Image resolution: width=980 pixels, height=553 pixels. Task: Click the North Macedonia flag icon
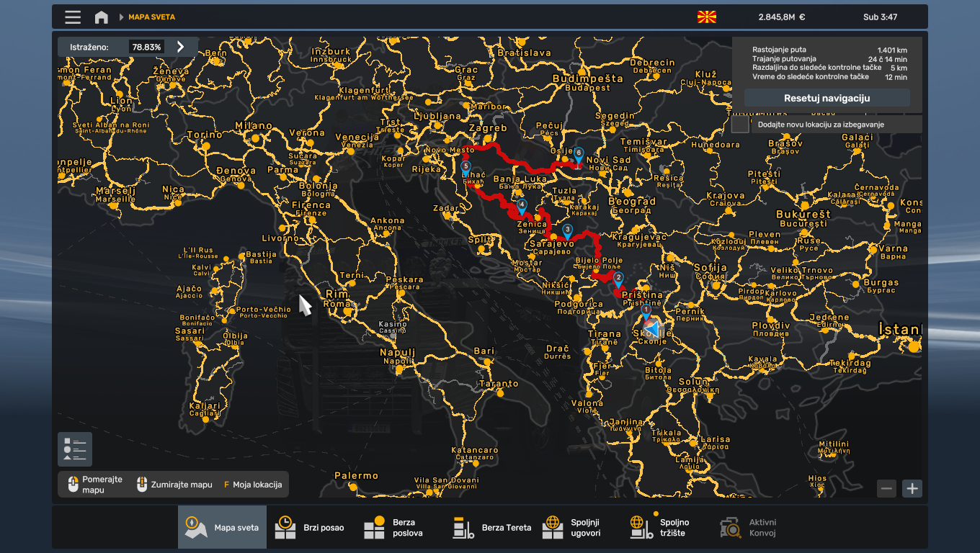point(706,17)
